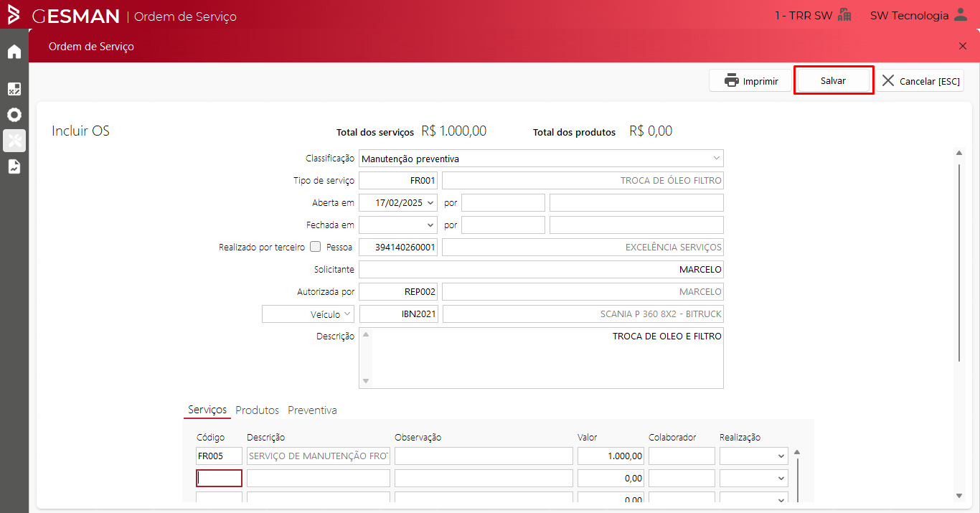
Task: Click the Pessoa code field 394140260001
Action: pyautogui.click(x=398, y=248)
